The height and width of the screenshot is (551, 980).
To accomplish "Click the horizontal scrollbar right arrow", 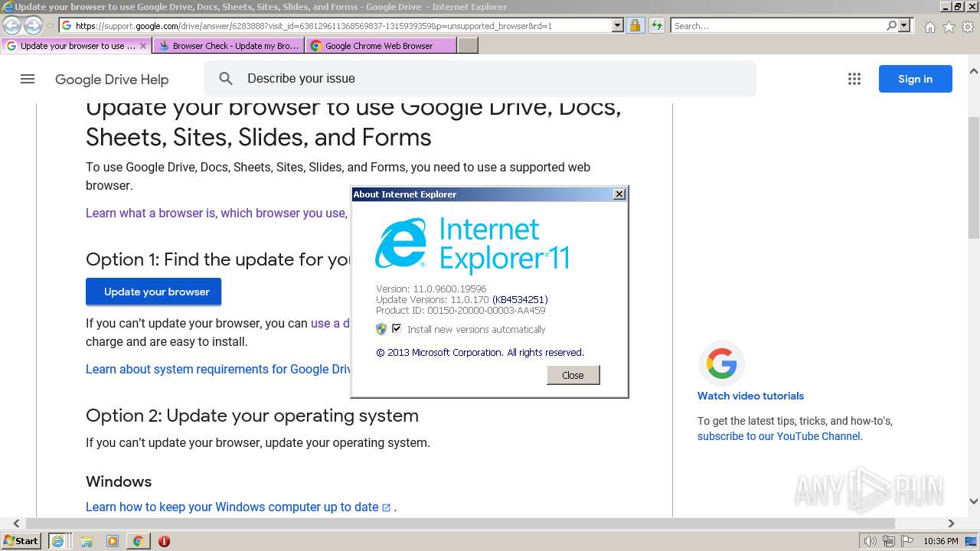I will tap(951, 523).
